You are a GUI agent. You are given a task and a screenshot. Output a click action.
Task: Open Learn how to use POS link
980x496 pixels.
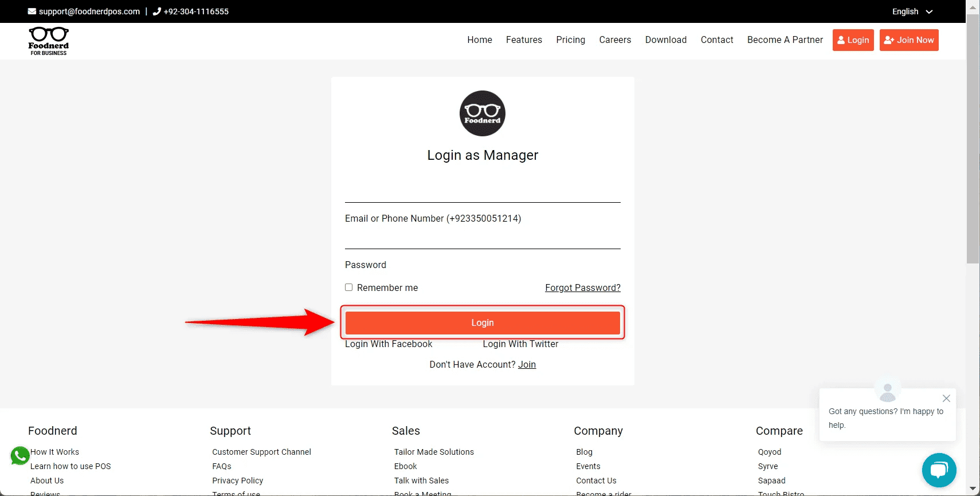tap(70, 466)
